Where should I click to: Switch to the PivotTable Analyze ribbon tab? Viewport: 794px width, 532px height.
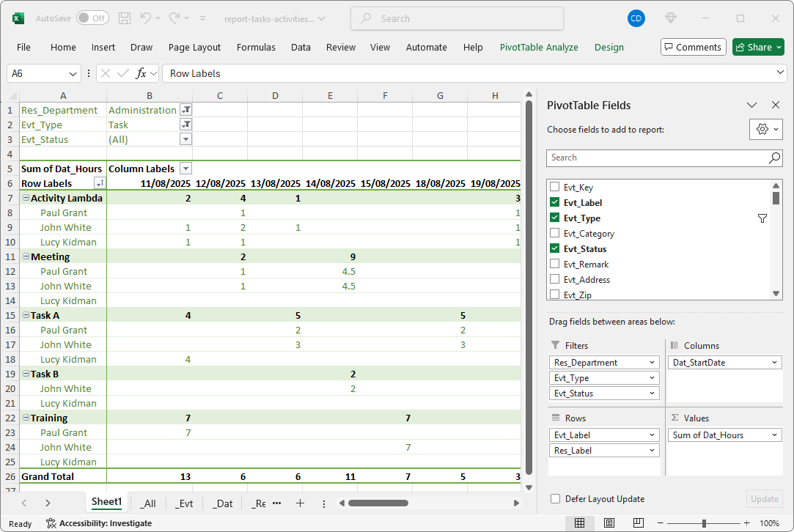[539, 47]
